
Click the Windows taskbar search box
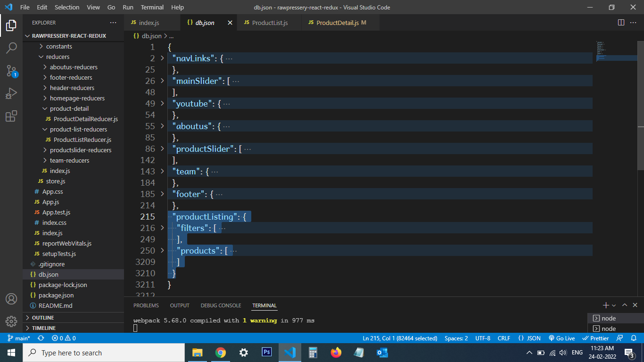pyautogui.click(x=104, y=353)
